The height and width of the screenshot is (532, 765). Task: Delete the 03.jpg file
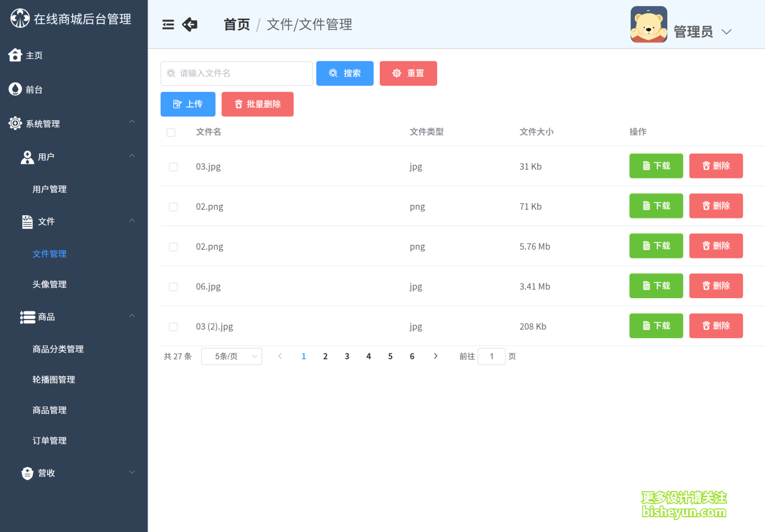[x=716, y=166]
